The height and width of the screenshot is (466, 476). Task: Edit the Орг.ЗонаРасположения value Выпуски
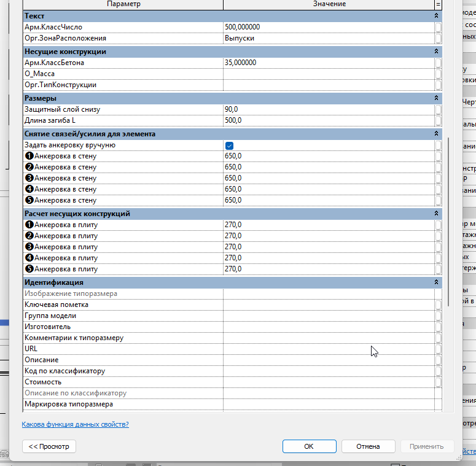(x=329, y=38)
